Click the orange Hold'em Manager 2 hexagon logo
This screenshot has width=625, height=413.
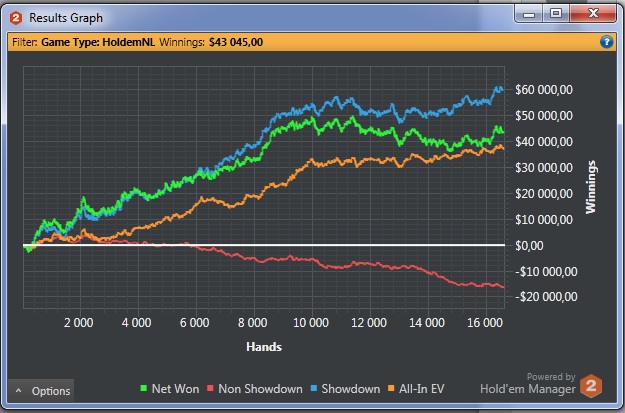pos(591,385)
